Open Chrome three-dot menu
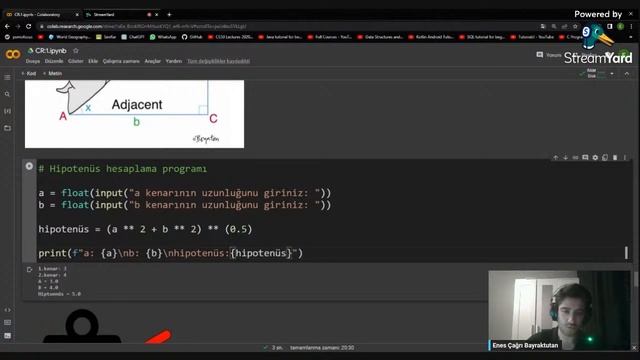This screenshot has height=360, width=640. [x=631, y=26]
